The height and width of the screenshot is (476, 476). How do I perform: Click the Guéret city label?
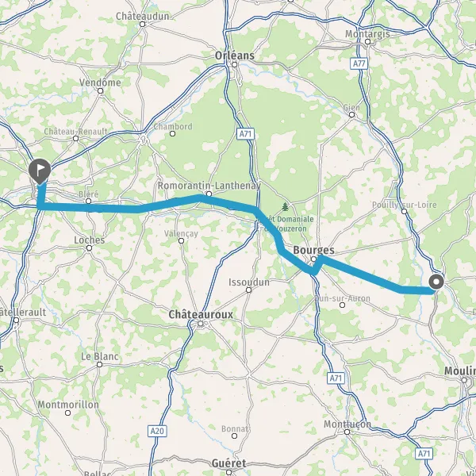point(229,463)
